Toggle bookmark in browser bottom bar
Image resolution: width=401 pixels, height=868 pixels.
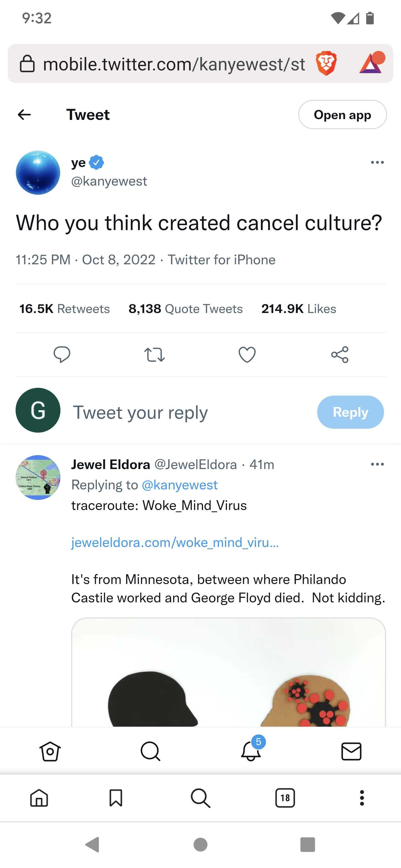coord(116,798)
